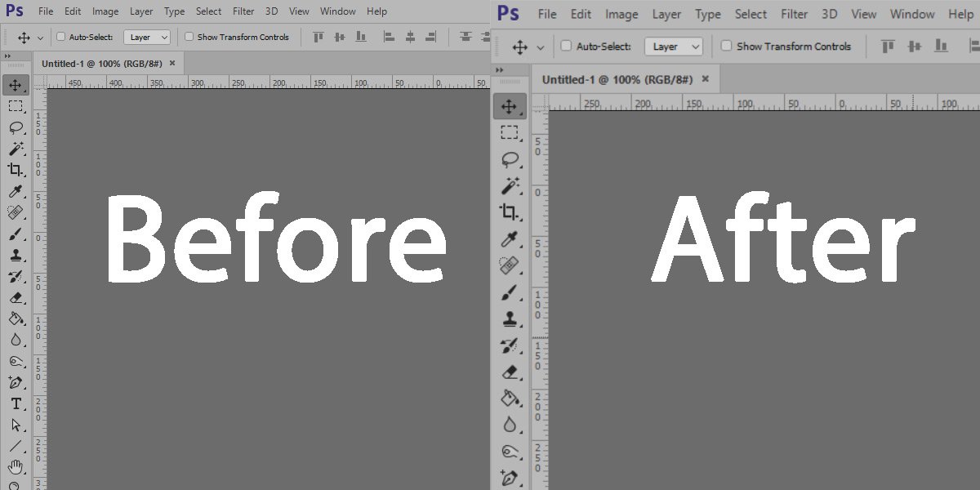Activate the Crop tool in After window
The height and width of the screenshot is (490, 980).
click(510, 212)
